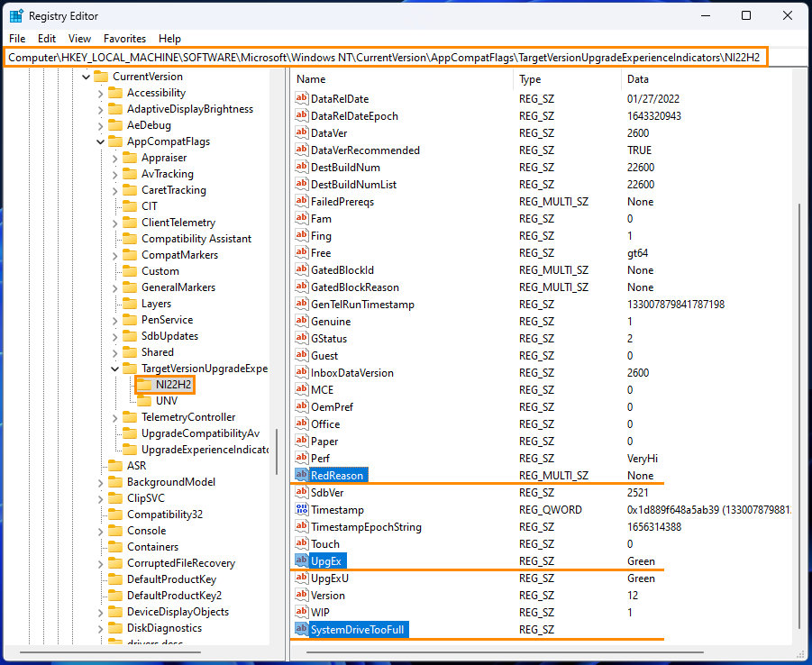Select the SdbUpdates key label
The height and width of the screenshot is (665, 812).
[169, 336]
